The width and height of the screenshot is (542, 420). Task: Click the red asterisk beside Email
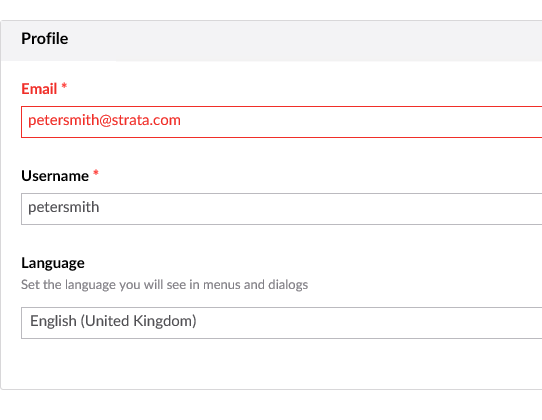(x=64, y=85)
